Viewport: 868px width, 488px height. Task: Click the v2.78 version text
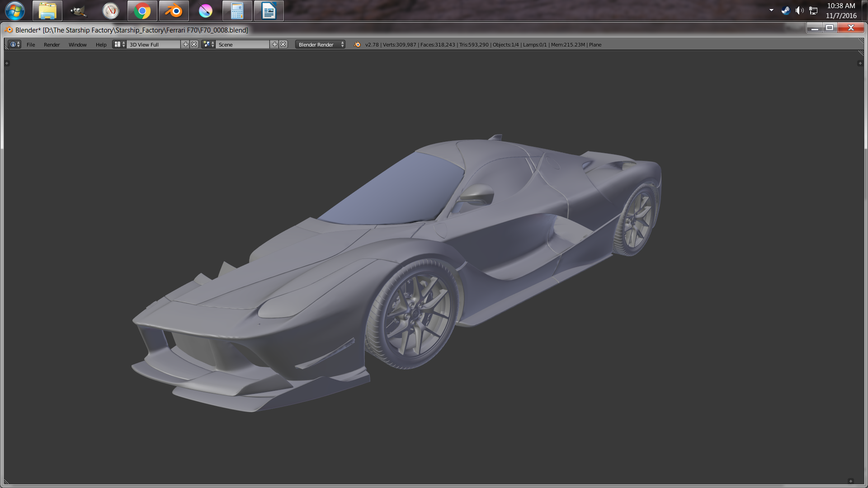pyautogui.click(x=372, y=45)
